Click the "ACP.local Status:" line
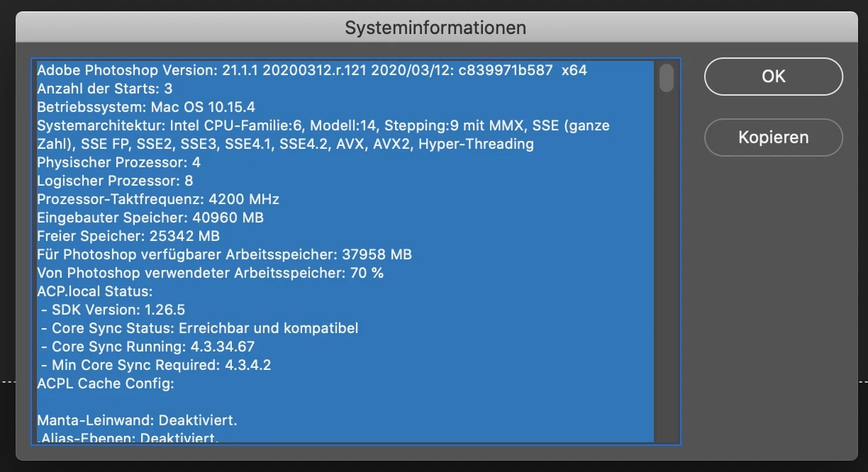 click(95, 291)
